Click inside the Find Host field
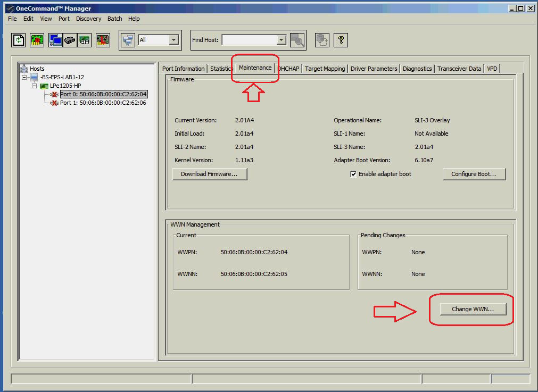The image size is (538, 392). (250, 40)
